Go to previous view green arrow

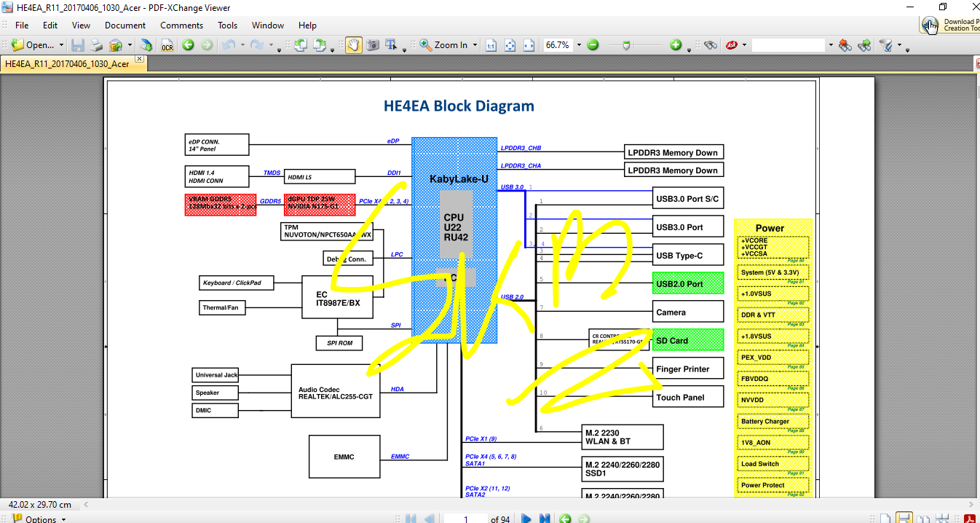click(x=188, y=45)
